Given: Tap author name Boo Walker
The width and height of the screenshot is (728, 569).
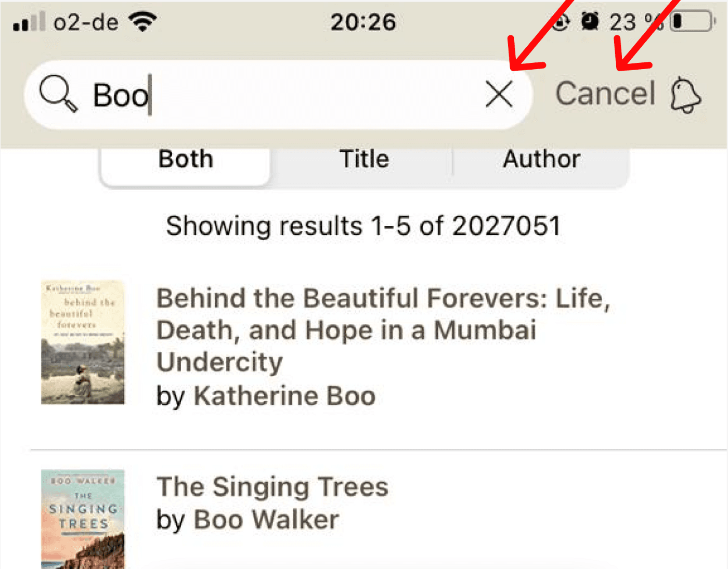Looking at the screenshot, I should click(266, 520).
